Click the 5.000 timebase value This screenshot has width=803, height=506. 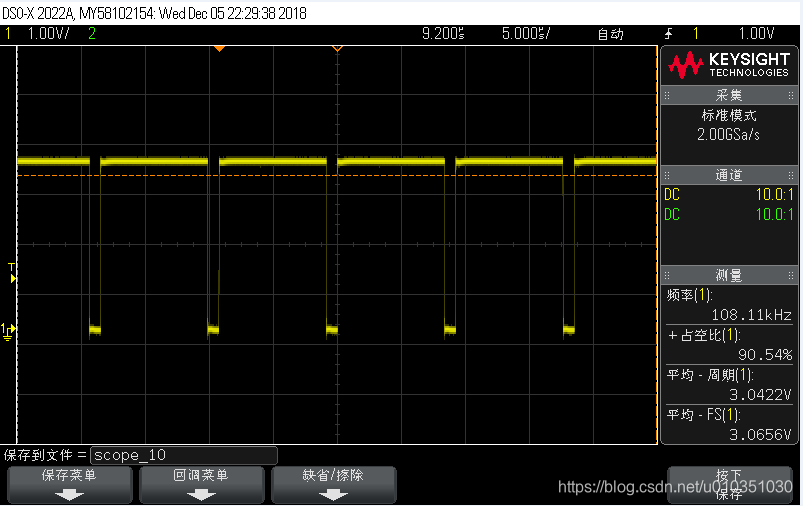(526, 34)
